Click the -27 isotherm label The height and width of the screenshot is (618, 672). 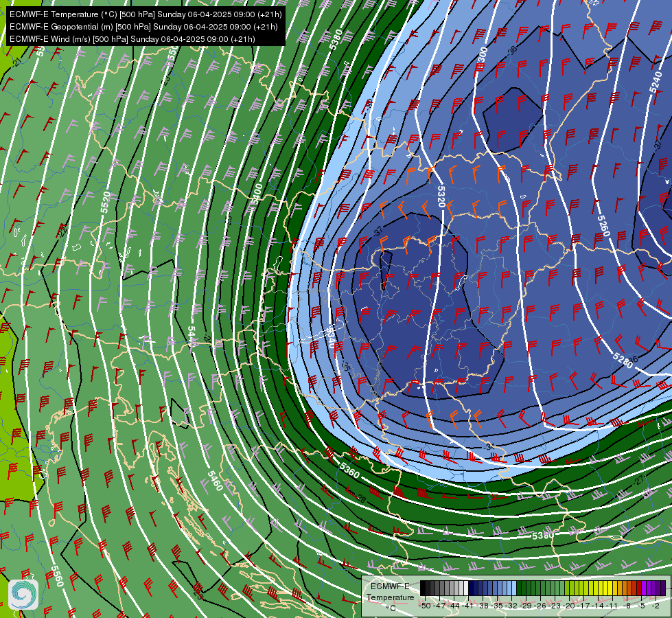point(638,481)
